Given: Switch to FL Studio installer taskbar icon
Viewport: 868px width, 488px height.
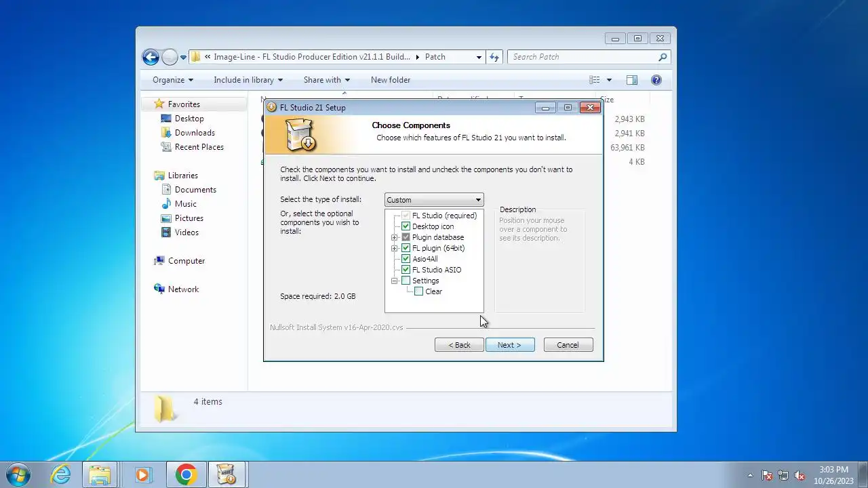Looking at the screenshot, I should [226, 474].
